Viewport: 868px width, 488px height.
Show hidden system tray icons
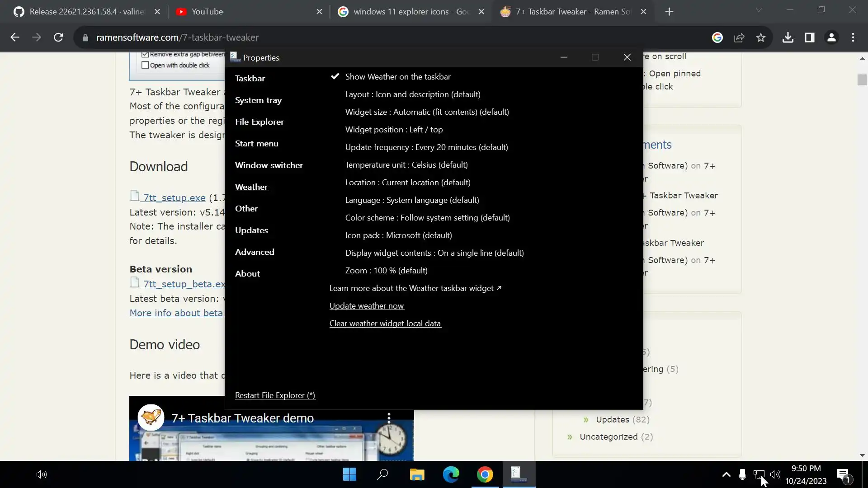[726, 474]
